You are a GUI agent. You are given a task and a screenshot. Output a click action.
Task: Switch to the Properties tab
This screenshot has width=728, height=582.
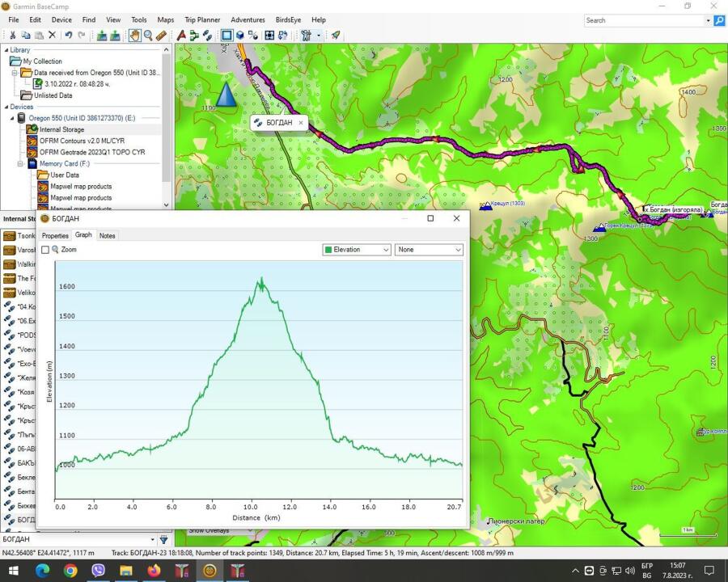coord(55,236)
